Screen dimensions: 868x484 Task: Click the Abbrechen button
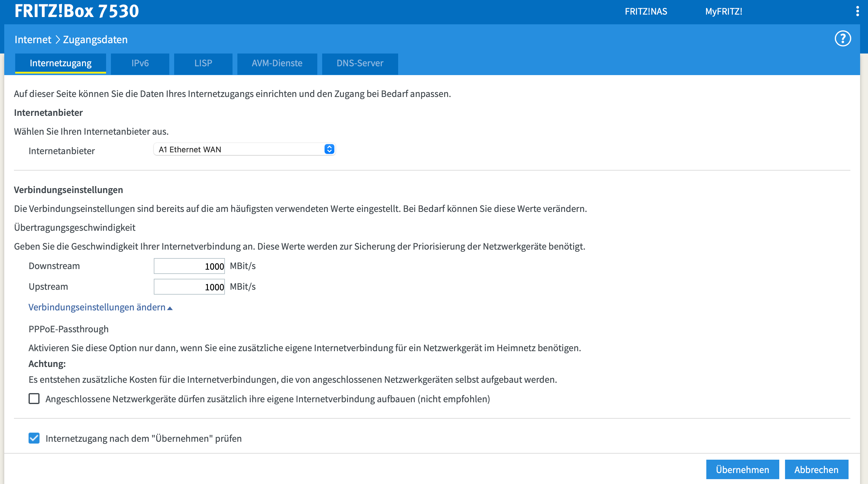[816, 469]
